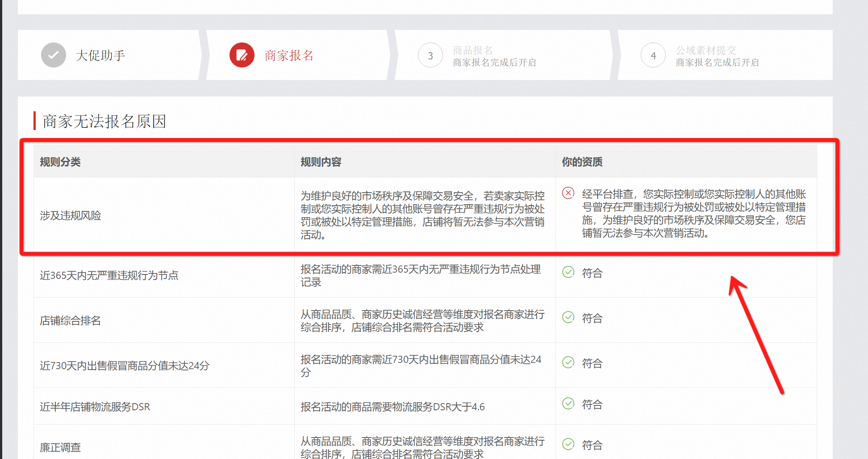The height and width of the screenshot is (459, 868).
Task: Click the step 4 公域素材提交 number circle
Action: pos(653,55)
